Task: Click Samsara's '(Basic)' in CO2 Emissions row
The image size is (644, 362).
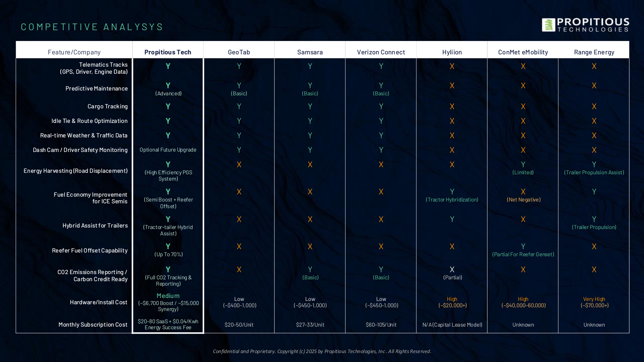Action: click(x=310, y=277)
